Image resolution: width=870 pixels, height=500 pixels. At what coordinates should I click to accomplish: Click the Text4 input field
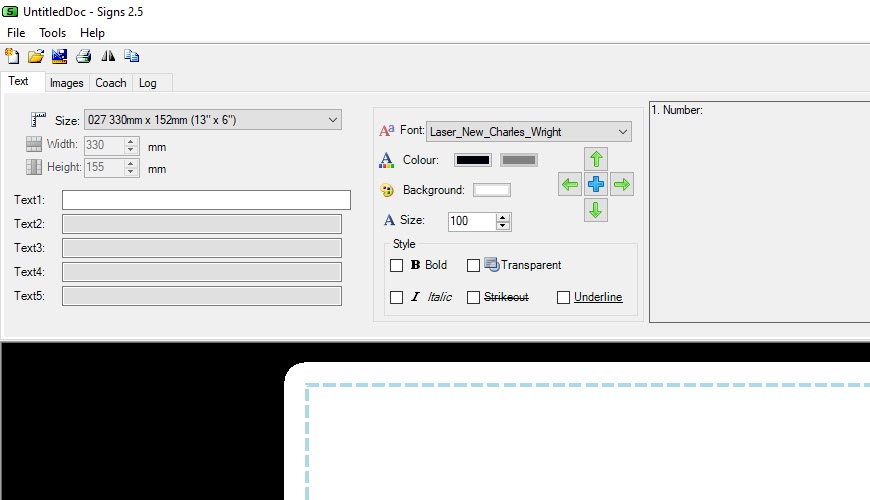(202, 272)
